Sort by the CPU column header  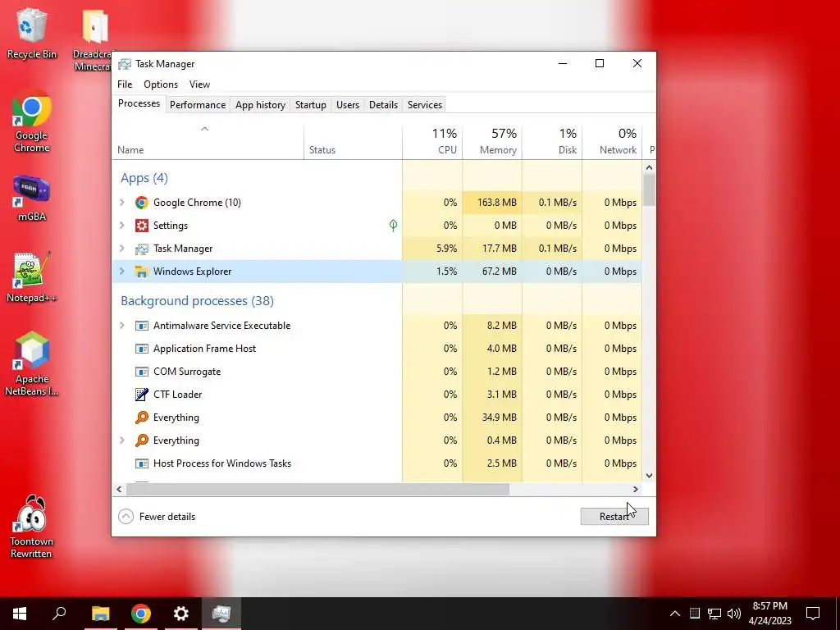tap(432, 143)
